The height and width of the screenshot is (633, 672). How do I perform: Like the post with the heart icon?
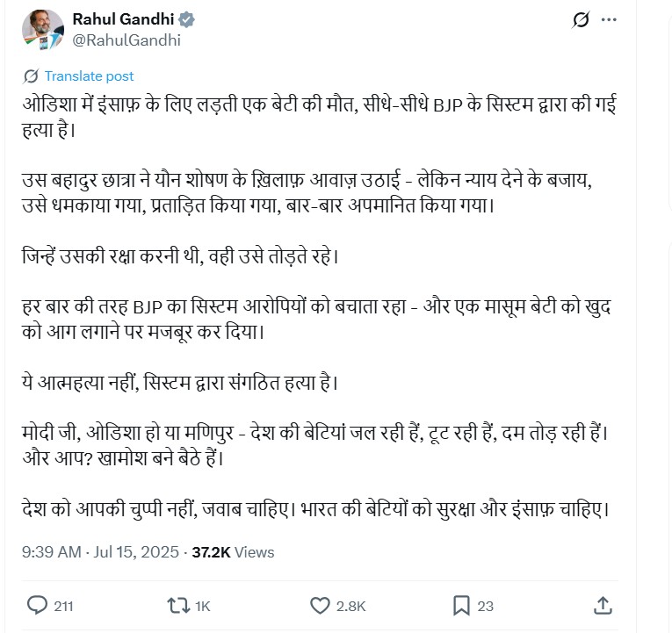point(320,605)
